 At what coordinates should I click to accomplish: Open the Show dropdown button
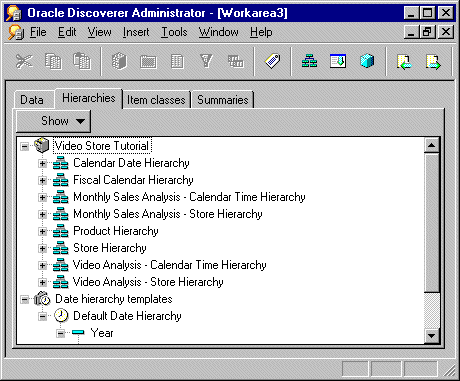[x=54, y=121]
